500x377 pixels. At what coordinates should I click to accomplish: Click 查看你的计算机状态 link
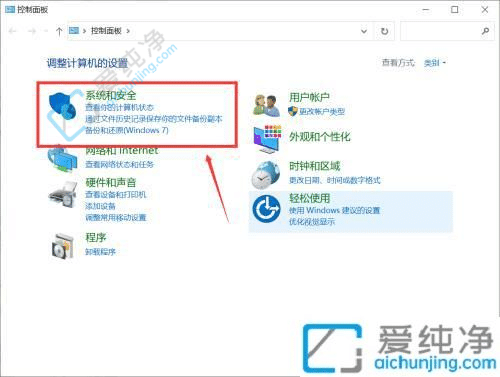pyautogui.click(x=119, y=107)
